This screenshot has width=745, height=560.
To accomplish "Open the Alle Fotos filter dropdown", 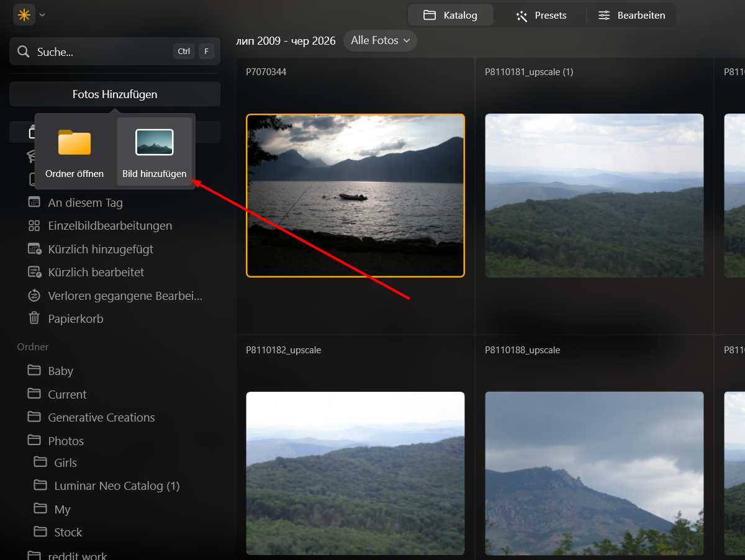I will [380, 40].
